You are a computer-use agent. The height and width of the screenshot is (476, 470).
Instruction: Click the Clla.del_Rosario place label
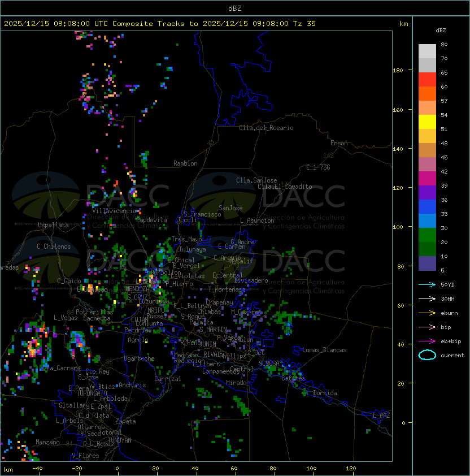[x=266, y=128]
